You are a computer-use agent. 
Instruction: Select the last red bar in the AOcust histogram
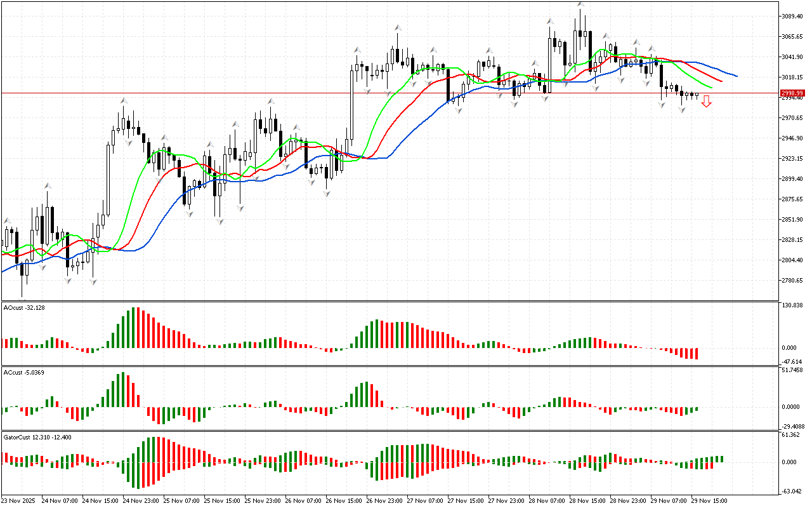click(x=697, y=353)
